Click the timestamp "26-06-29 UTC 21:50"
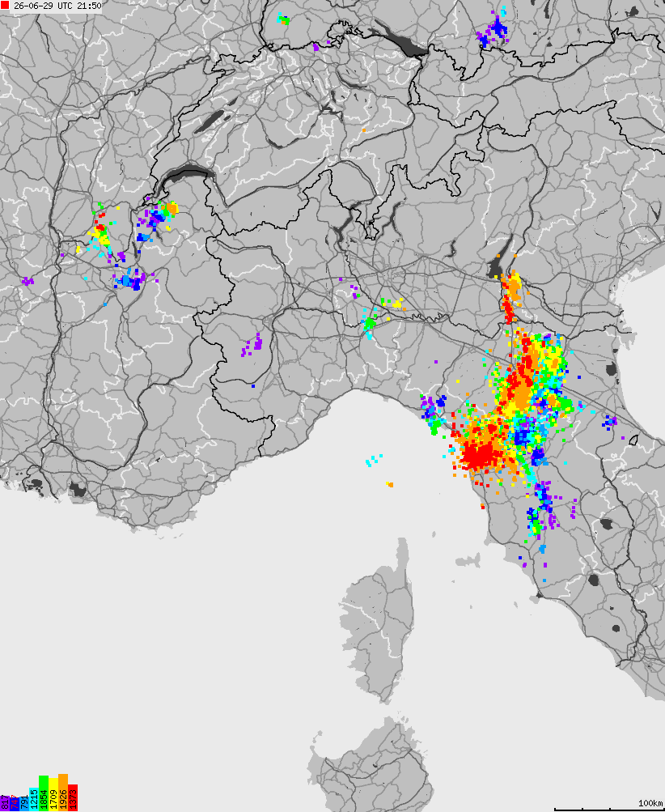665x812 pixels. (x=57, y=6)
